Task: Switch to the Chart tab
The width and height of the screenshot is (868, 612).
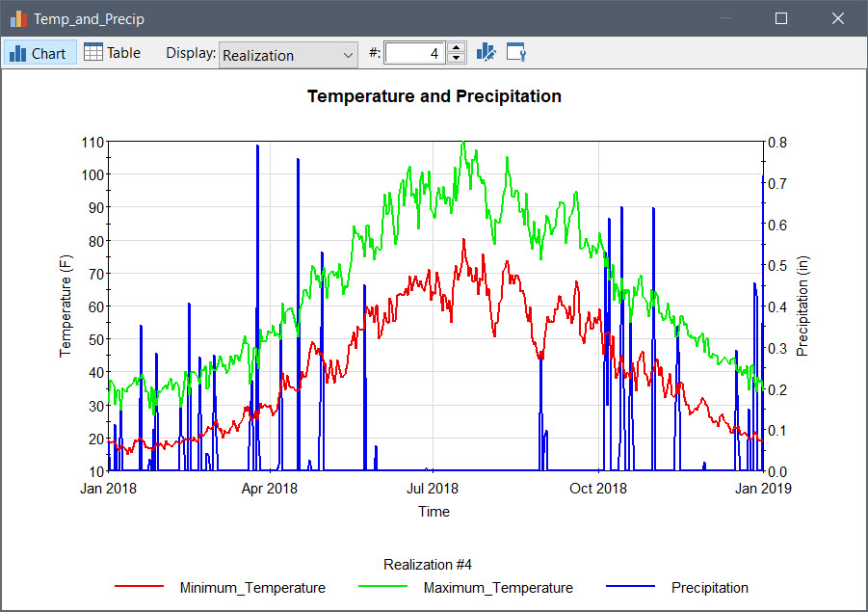Action: 39,53
